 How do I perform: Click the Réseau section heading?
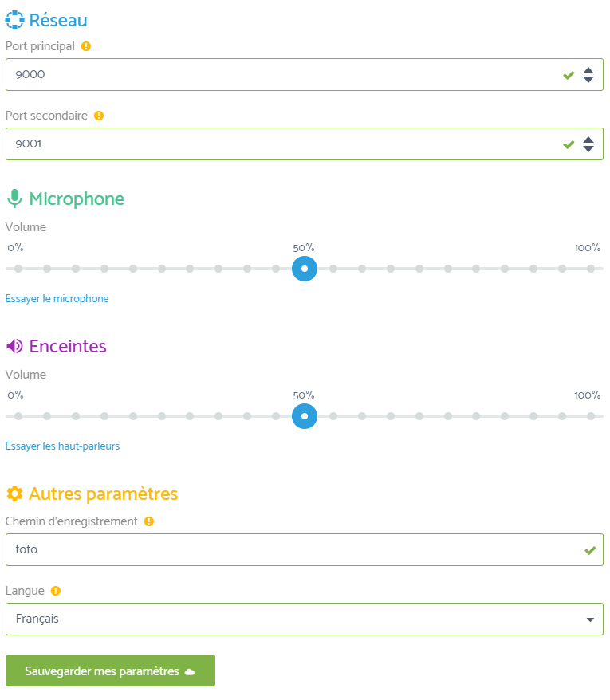tap(58, 20)
